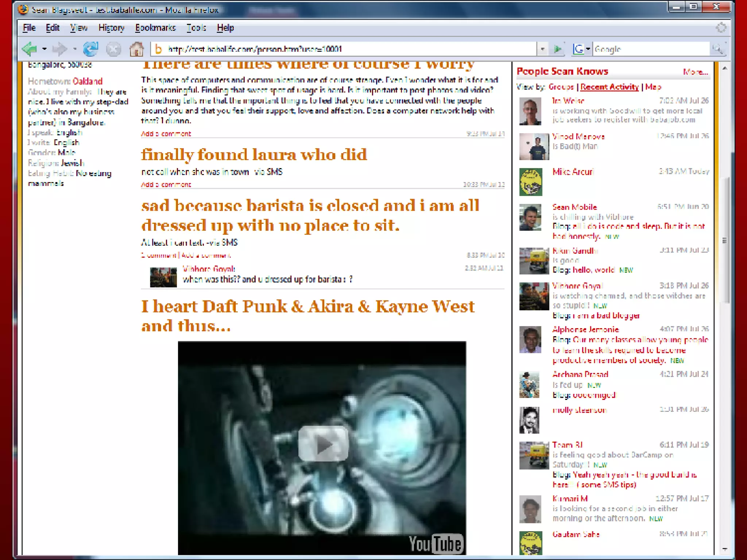Open the Bookmarks menu
The width and height of the screenshot is (747, 560).
(155, 28)
